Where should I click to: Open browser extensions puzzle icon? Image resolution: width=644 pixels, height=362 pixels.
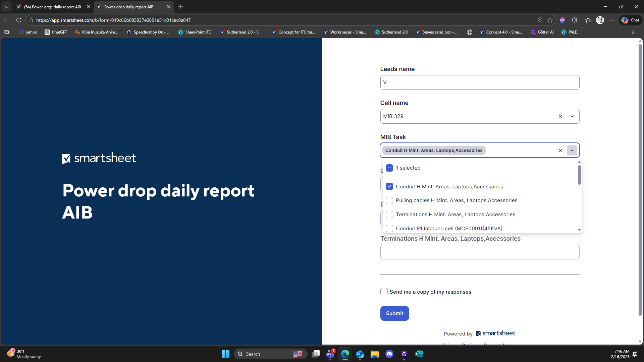[x=574, y=20]
